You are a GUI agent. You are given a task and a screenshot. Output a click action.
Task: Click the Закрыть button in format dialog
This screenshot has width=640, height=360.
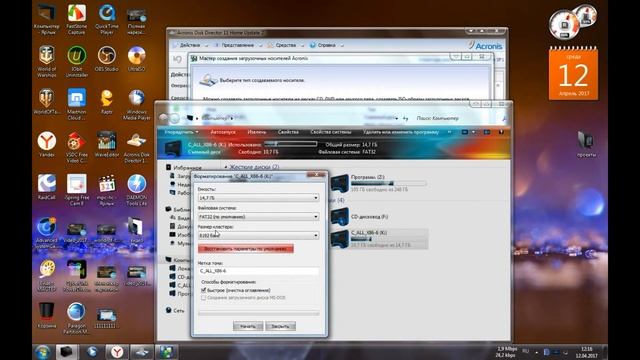(x=280, y=326)
